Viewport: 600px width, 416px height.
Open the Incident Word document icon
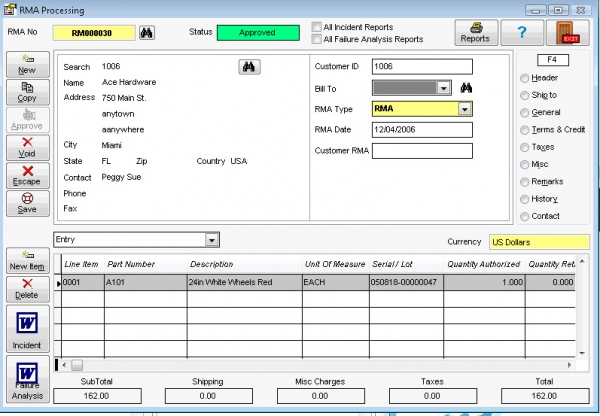click(x=26, y=323)
